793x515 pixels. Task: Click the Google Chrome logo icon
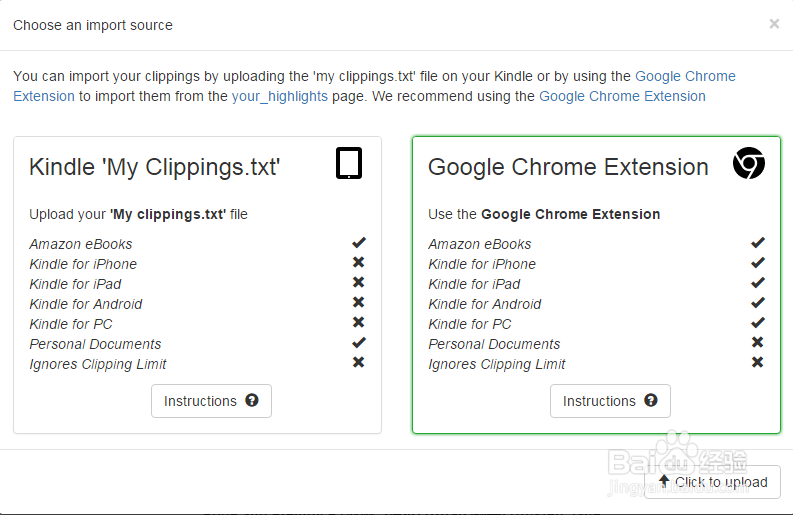748,163
